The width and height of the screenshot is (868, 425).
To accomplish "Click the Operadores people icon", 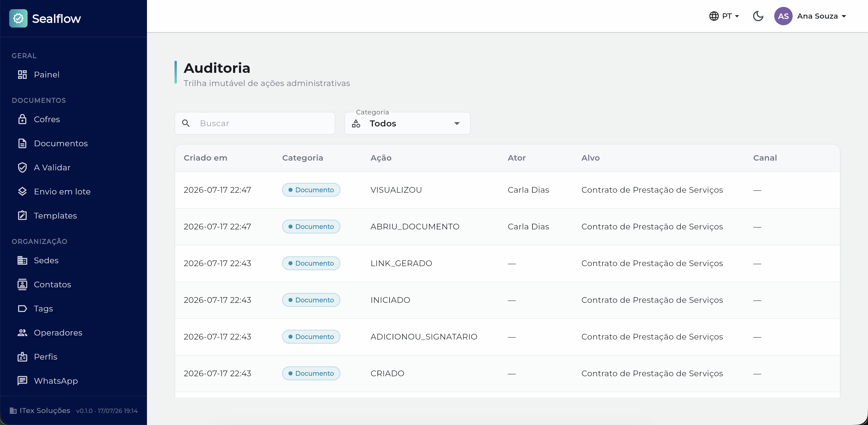I will (22, 333).
